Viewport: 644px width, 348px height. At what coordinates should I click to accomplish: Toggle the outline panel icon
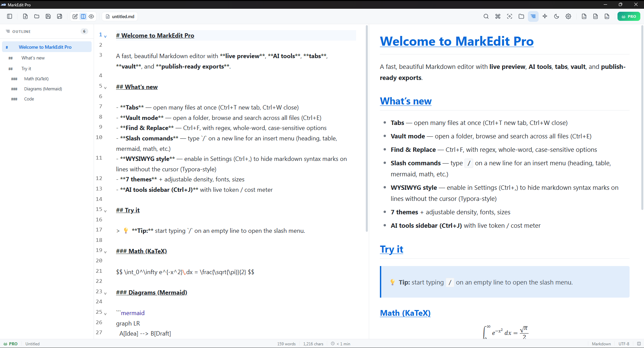(x=533, y=16)
